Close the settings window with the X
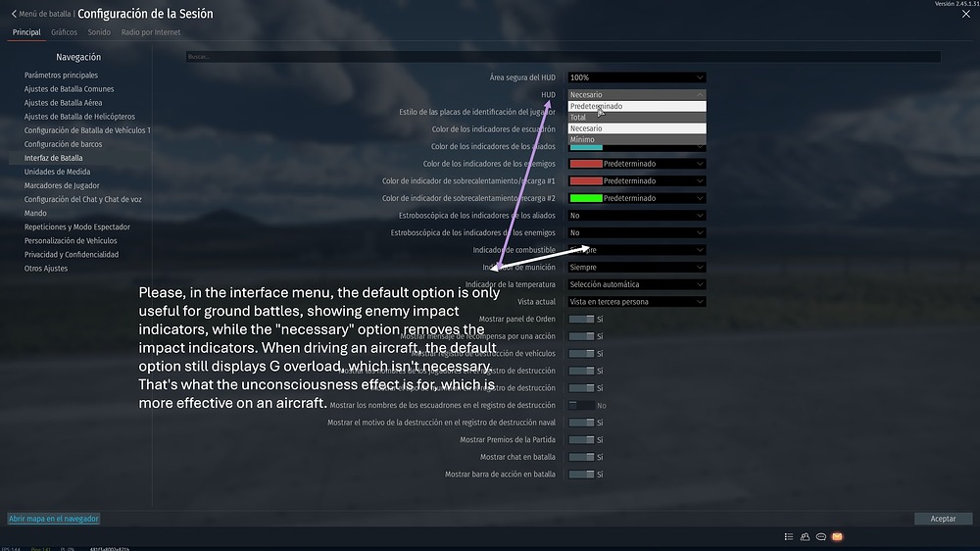This screenshot has height=551, width=980. click(x=966, y=14)
